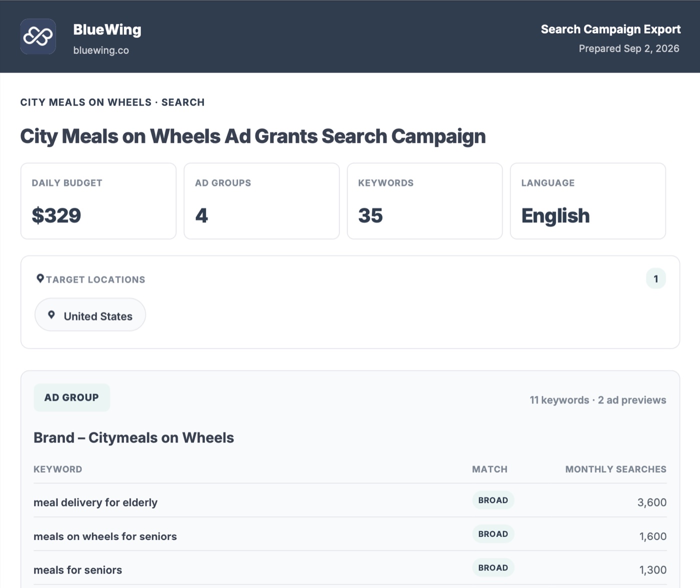Click the Brand – Citymeals on Wheels heading
Screen dimensions: 700x588
pyautogui.click(x=133, y=437)
